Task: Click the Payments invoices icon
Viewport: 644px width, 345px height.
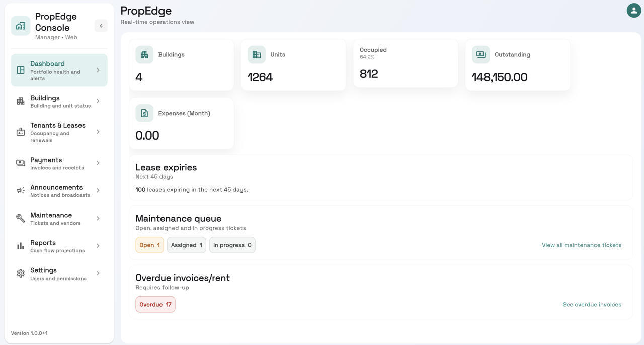Action: coord(20,163)
